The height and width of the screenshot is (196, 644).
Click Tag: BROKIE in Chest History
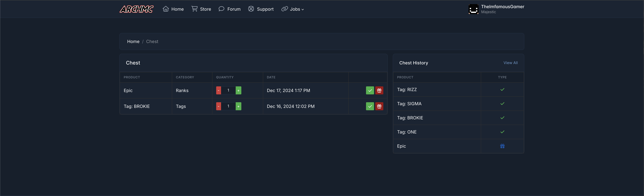pyautogui.click(x=410, y=118)
